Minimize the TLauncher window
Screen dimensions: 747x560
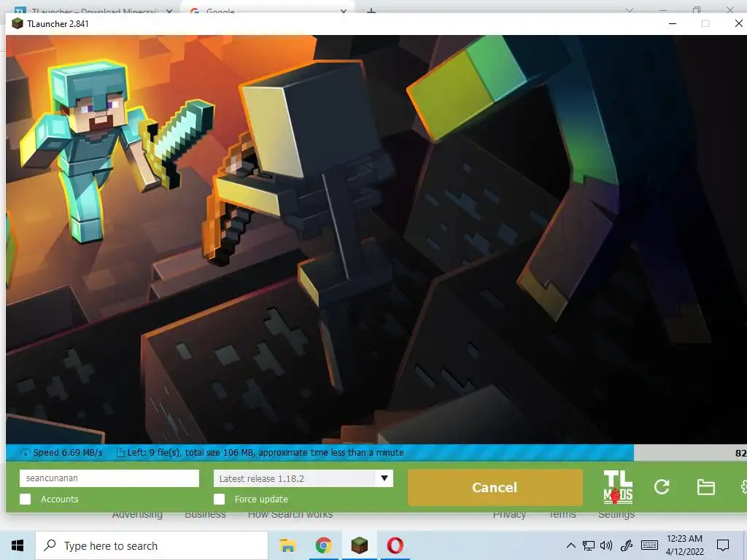click(x=672, y=24)
